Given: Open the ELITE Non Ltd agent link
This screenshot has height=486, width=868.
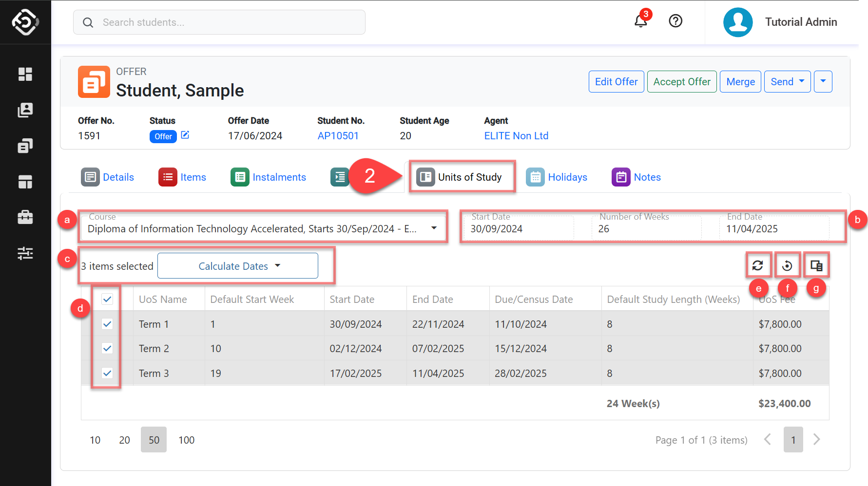Looking at the screenshot, I should (x=516, y=136).
